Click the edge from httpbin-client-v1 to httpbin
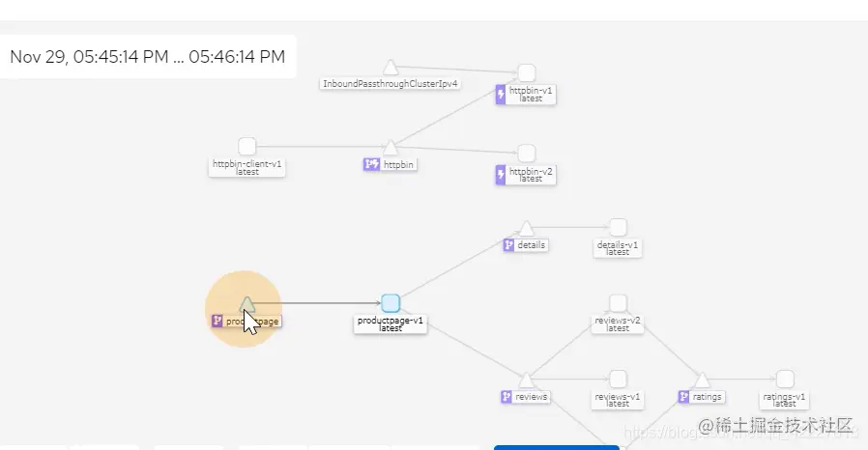Image resolution: width=868 pixels, height=450 pixels. (x=319, y=147)
